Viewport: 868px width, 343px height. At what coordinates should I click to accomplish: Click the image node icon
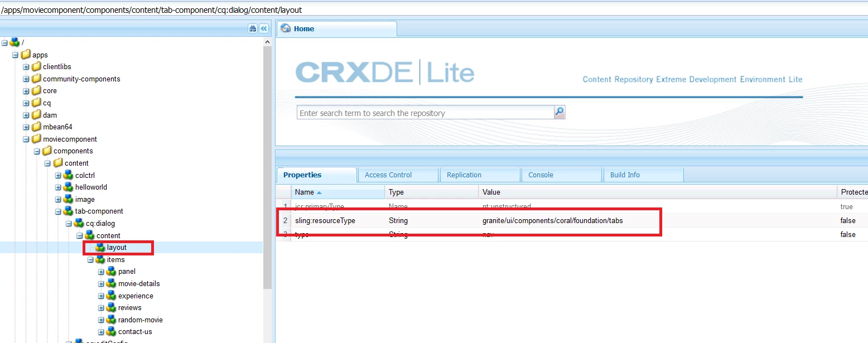tap(68, 199)
